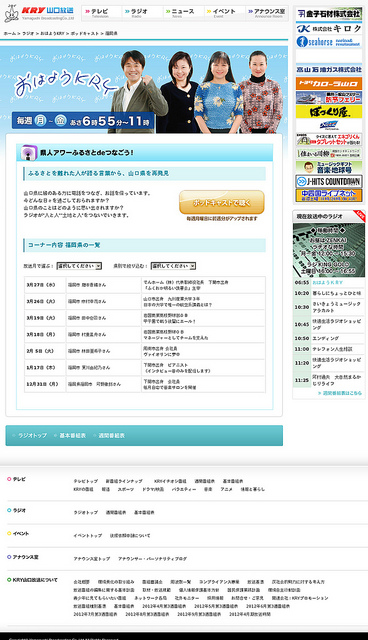Viewport: 368px width, 640px height.
Task: Click アナウンス室トップ footer link
Action: tap(92, 558)
